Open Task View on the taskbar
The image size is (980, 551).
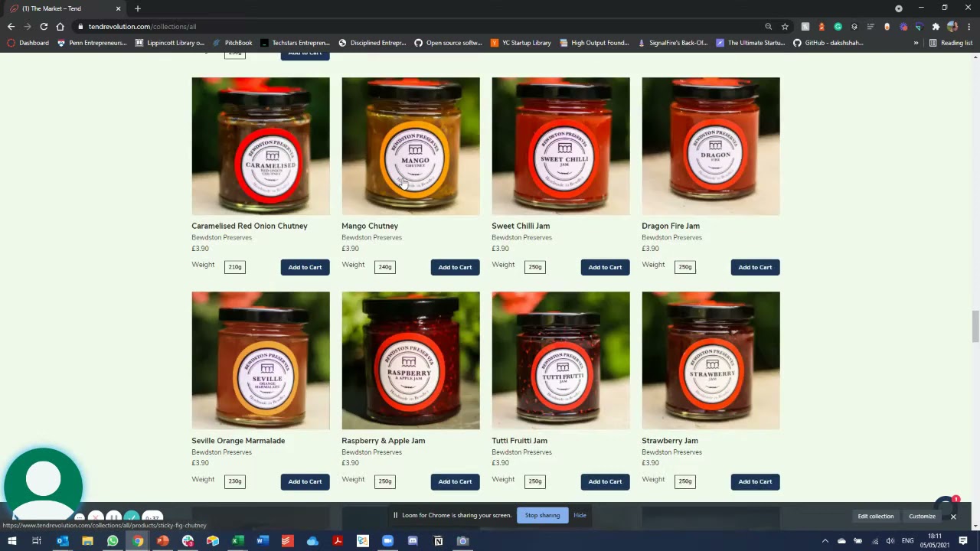pyautogui.click(x=36, y=541)
